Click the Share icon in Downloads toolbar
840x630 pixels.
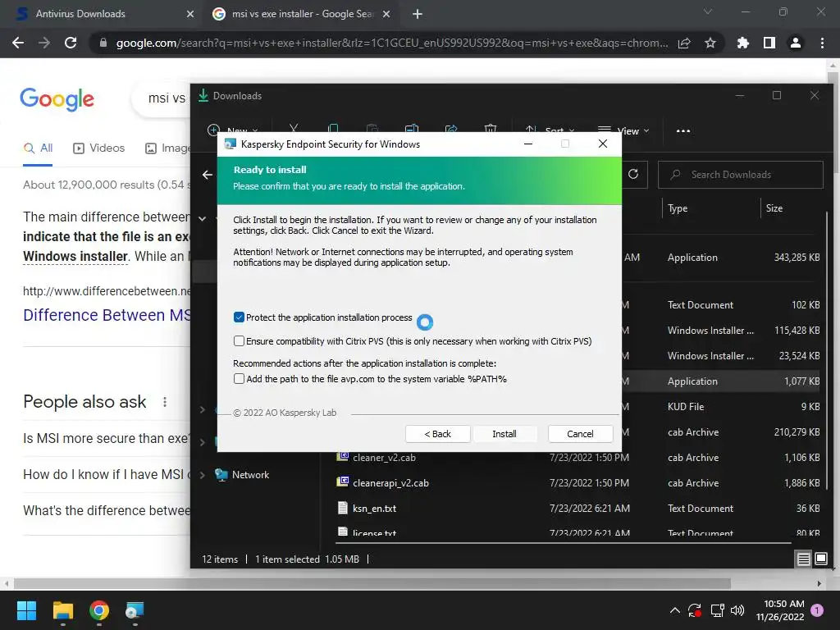click(451, 129)
